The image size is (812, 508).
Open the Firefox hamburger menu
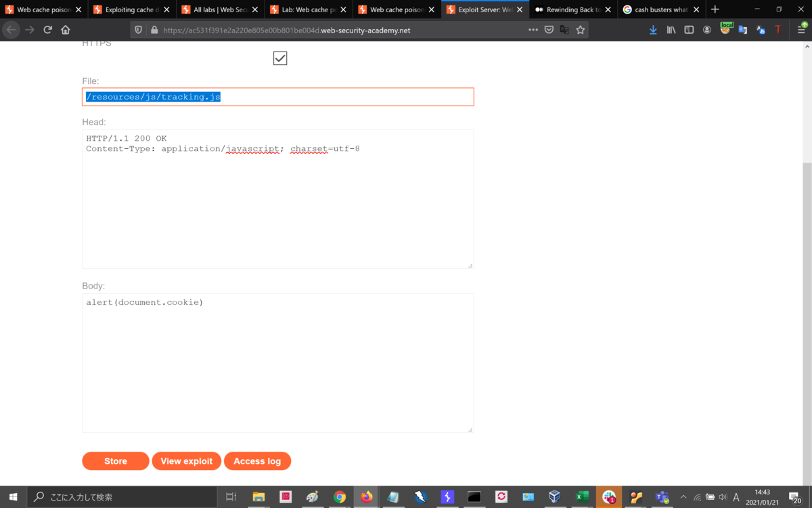click(801, 30)
